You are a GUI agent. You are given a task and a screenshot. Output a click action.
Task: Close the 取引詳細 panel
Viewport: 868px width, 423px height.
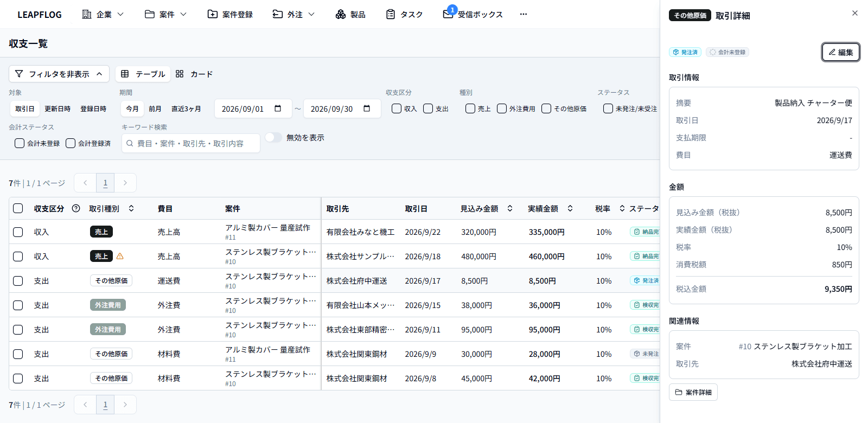click(x=854, y=13)
